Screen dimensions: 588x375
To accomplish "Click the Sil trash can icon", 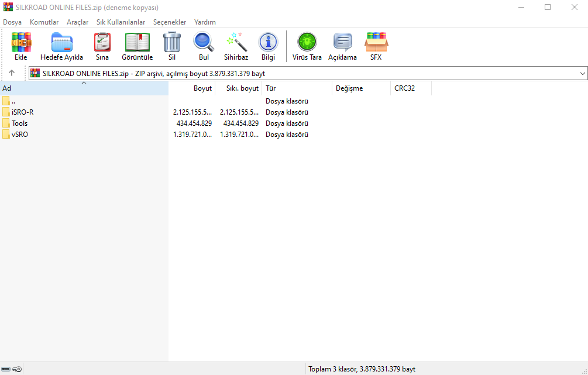I will coord(172,46).
